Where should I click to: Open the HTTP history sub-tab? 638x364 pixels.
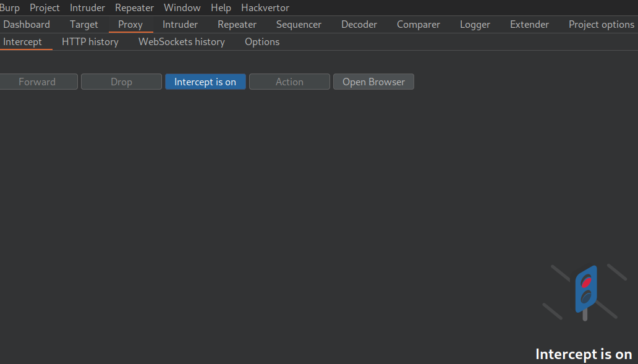click(90, 41)
